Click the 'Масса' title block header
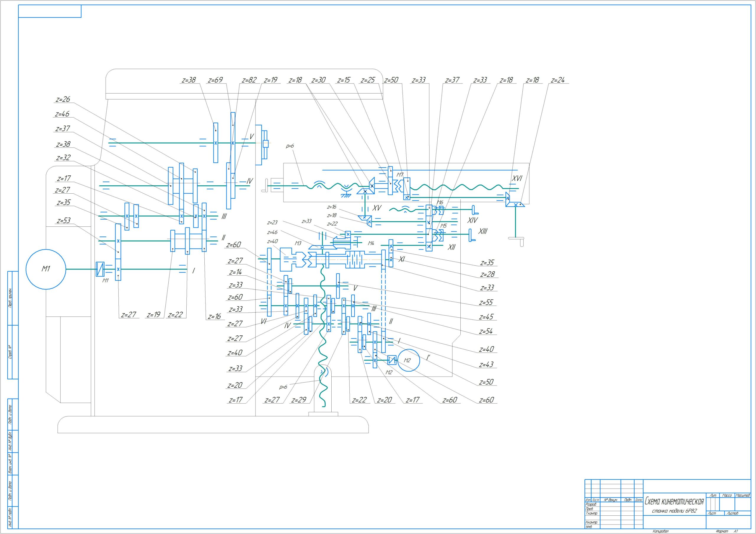This screenshot has width=756, height=534. (x=727, y=495)
